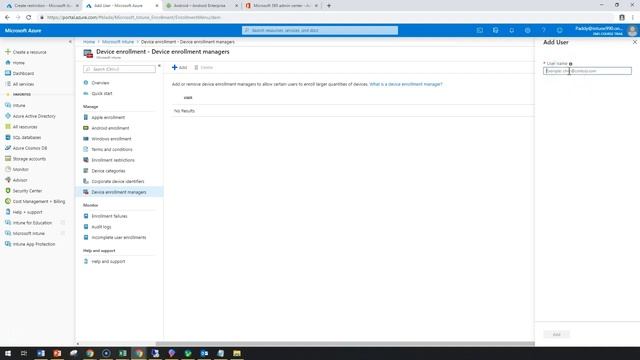Screen dimensions: 640x360
Task: Click the Add button in the toolbar
Action: point(180,67)
